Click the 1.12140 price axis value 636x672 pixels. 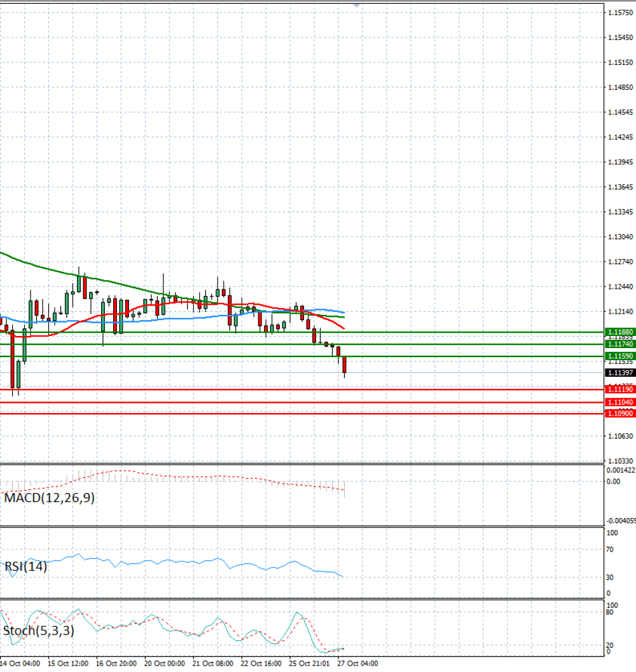point(621,312)
